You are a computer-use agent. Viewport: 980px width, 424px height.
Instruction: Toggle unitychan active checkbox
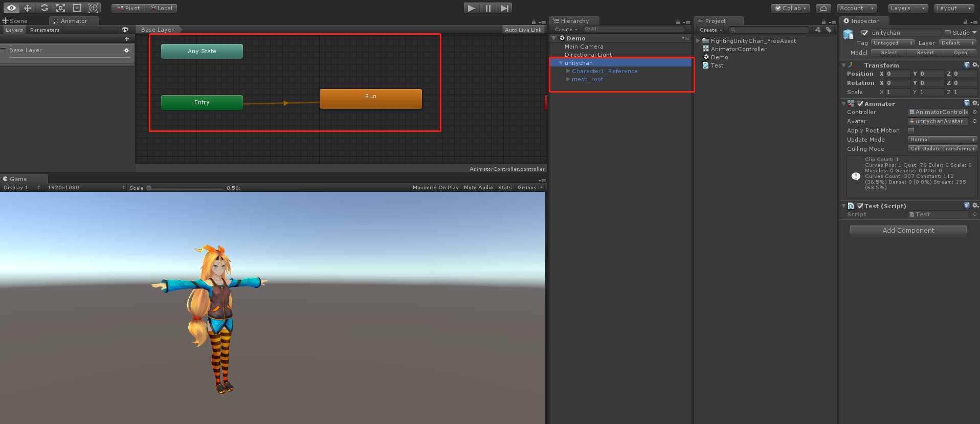[865, 33]
